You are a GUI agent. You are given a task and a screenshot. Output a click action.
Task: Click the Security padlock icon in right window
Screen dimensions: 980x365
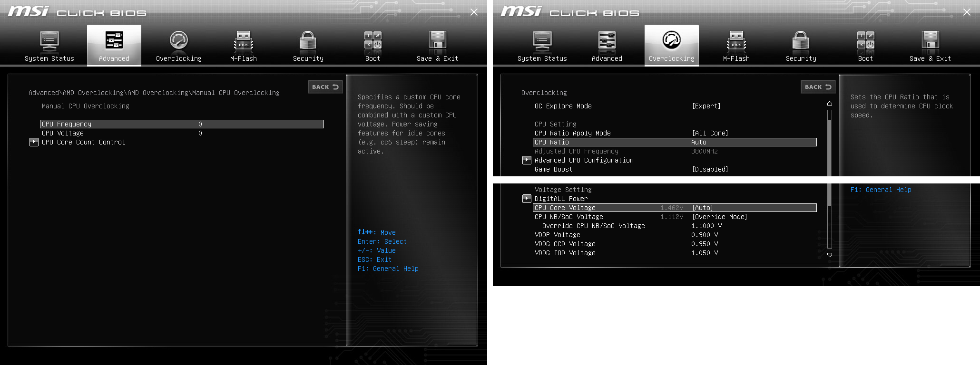(801, 41)
